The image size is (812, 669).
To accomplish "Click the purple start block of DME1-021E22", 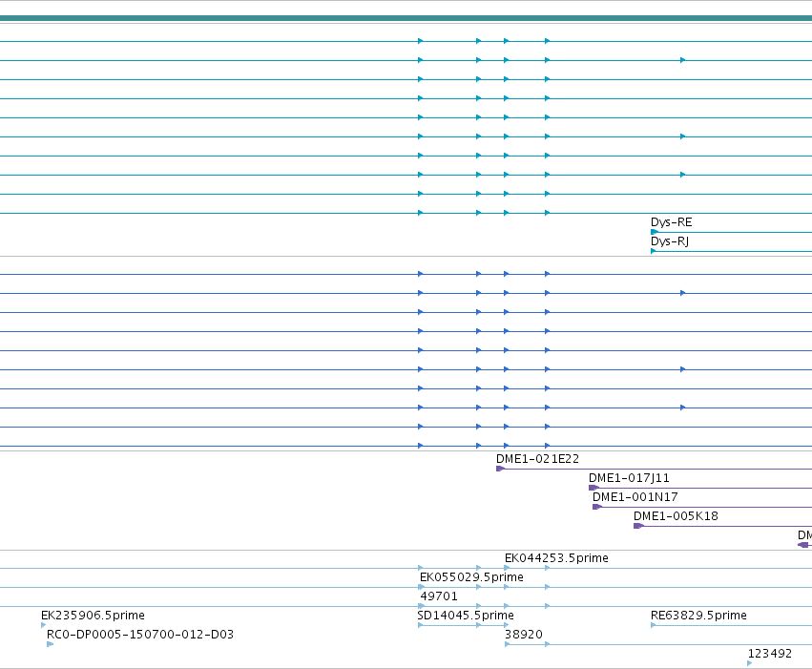I will [x=500, y=469].
